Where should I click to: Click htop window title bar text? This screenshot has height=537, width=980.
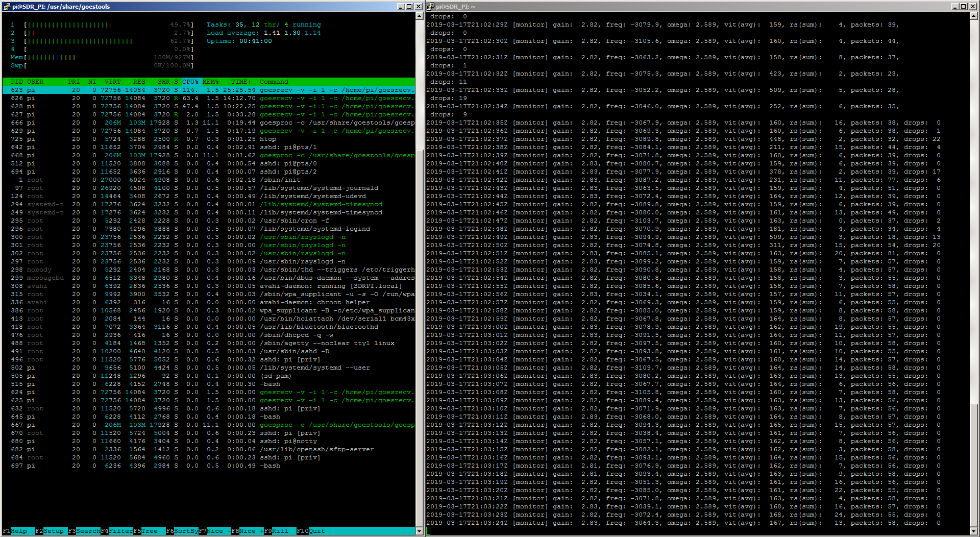(x=61, y=7)
